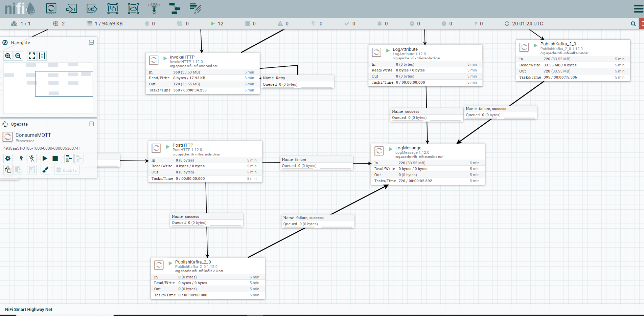Viewport: 644px width, 316px height.
Task: Select the bottom PublishKafka_2_0 processor
Action: click(208, 278)
